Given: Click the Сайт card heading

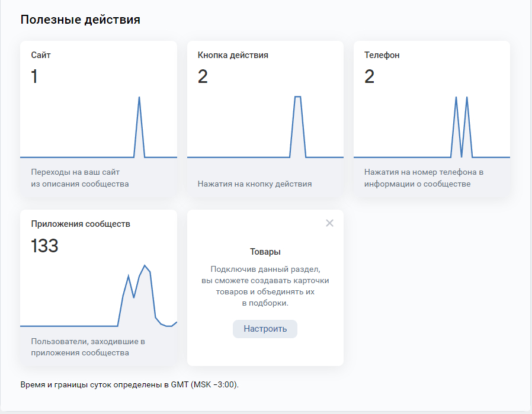Looking at the screenshot, I should tap(41, 55).
